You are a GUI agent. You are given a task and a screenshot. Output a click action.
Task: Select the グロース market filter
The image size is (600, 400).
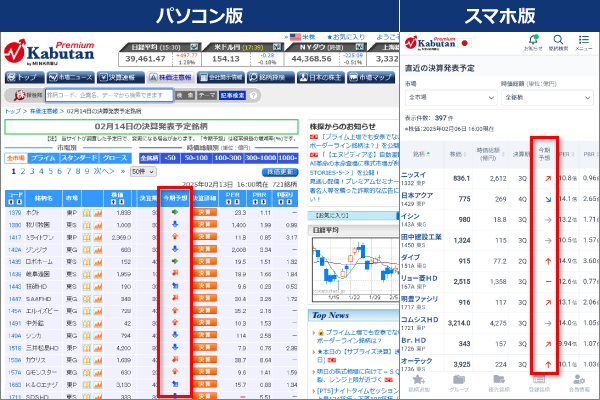pyautogui.click(x=115, y=158)
